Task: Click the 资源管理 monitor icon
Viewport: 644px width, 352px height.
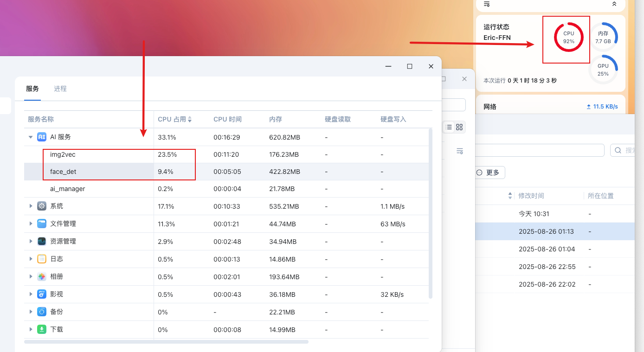Action: [x=42, y=241]
